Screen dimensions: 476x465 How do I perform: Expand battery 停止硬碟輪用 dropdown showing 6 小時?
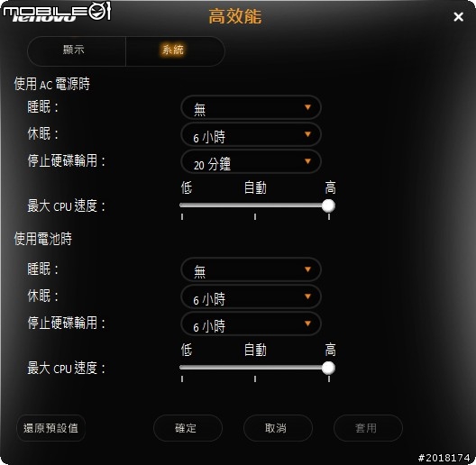click(x=251, y=324)
